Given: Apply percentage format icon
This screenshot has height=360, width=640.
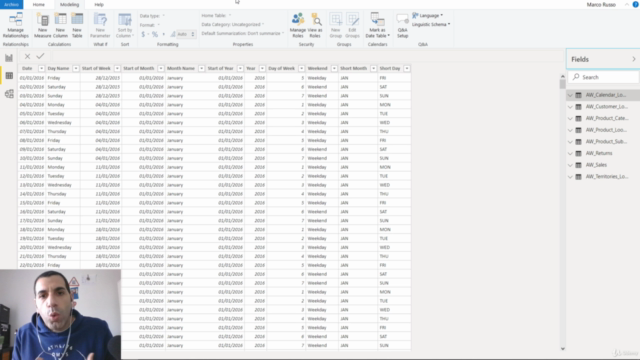Looking at the screenshot, I should (155, 34).
